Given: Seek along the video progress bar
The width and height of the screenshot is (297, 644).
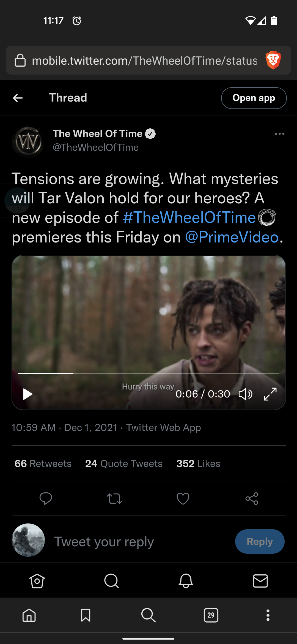Looking at the screenshot, I should pyautogui.click(x=148, y=373).
